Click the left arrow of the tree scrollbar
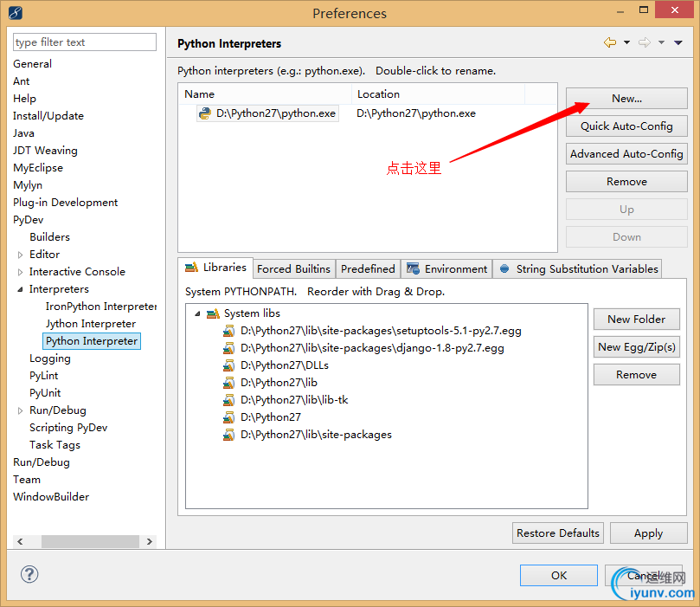The image size is (700, 607). (20, 541)
